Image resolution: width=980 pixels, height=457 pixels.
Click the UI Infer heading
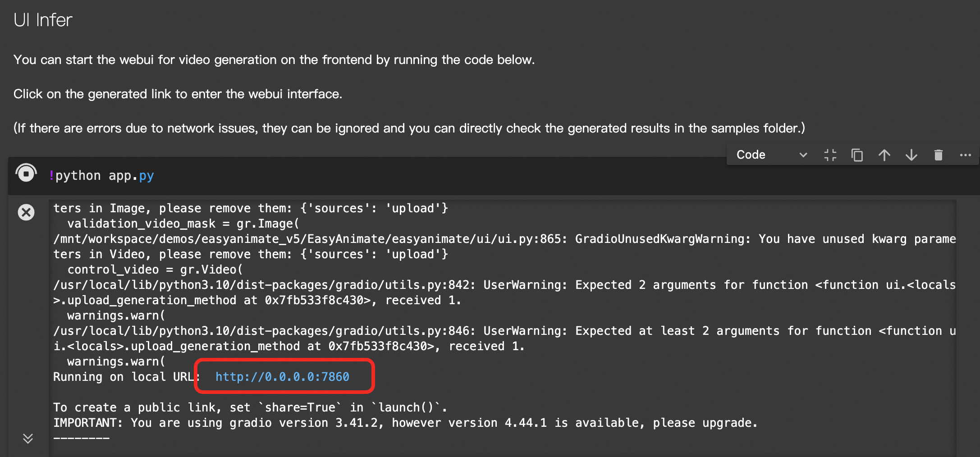tap(43, 20)
